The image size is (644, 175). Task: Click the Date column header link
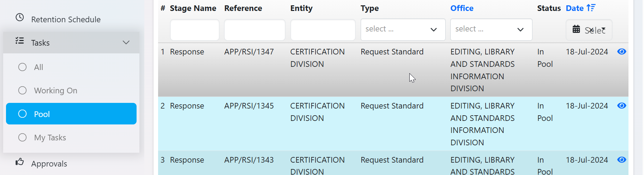point(574,8)
